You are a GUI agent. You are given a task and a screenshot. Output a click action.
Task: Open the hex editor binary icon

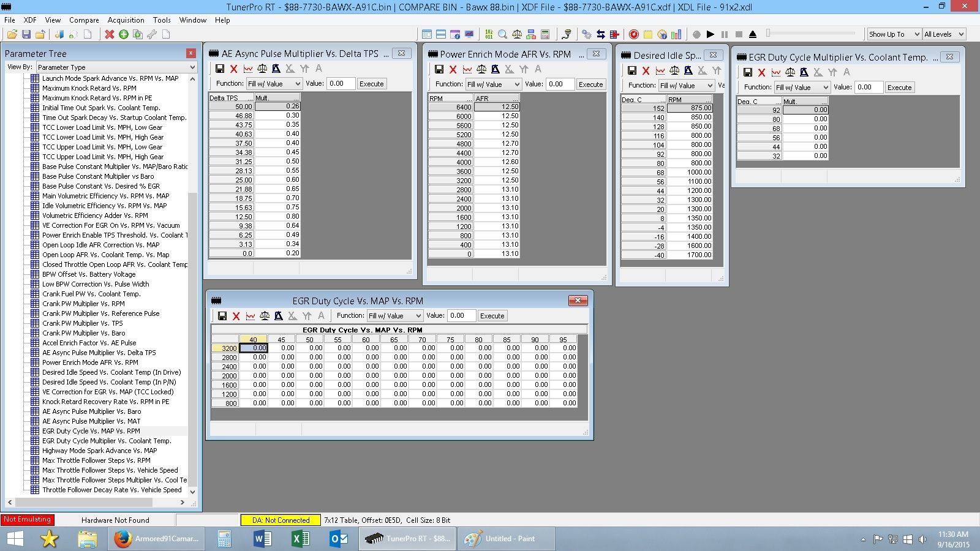pos(489,34)
